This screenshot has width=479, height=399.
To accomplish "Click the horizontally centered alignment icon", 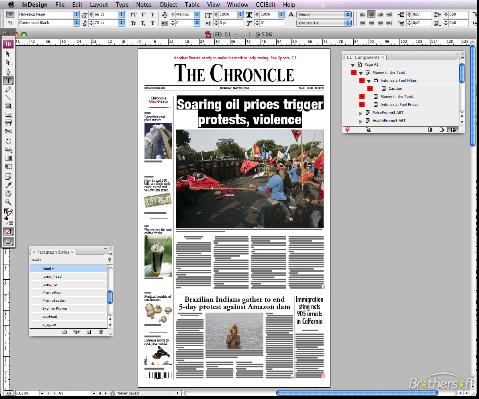I will pos(371,14).
